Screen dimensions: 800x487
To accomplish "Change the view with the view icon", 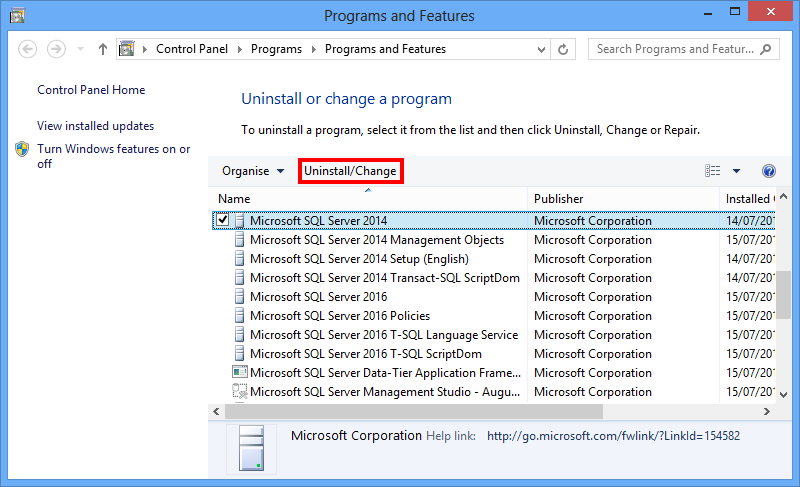I will [713, 171].
